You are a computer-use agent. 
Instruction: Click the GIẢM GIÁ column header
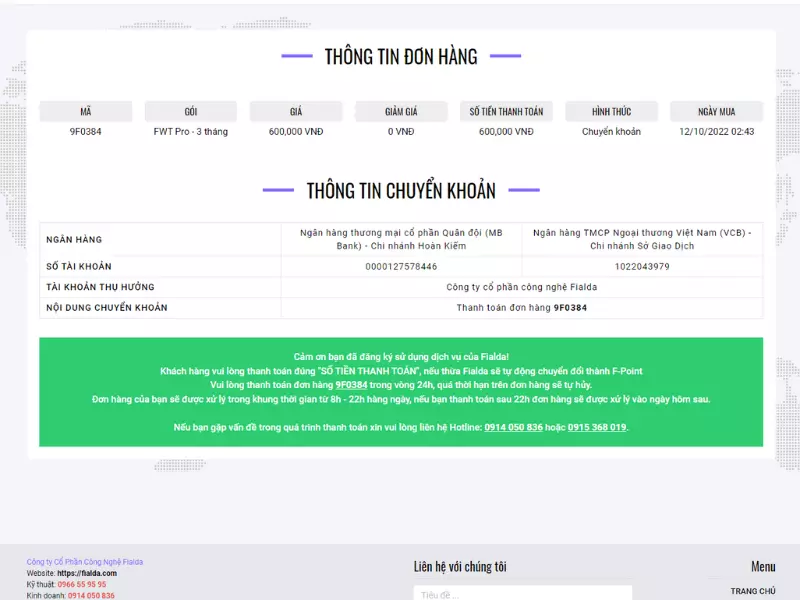[401, 111]
